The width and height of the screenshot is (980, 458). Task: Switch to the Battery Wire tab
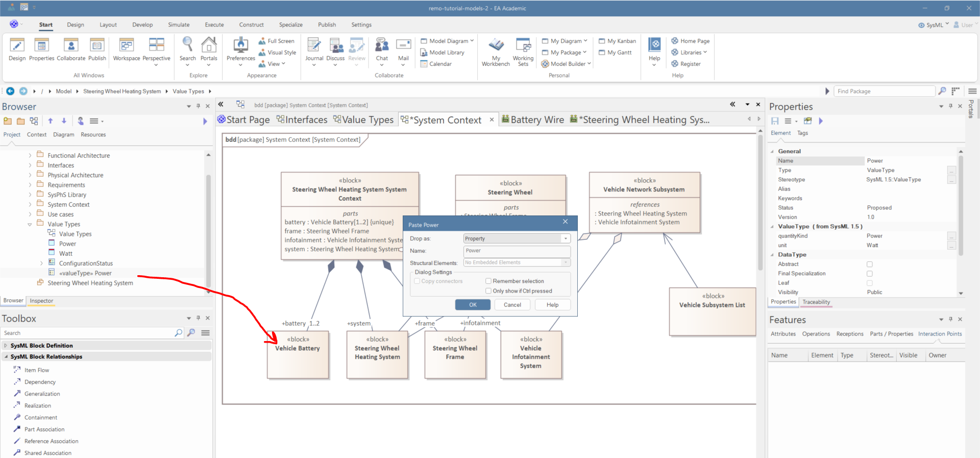pyautogui.click(x=532, y=119)
